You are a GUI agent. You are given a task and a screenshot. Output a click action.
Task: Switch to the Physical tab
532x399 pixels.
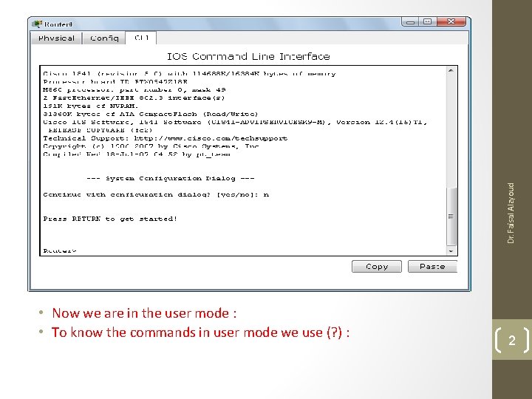(57, 38)
